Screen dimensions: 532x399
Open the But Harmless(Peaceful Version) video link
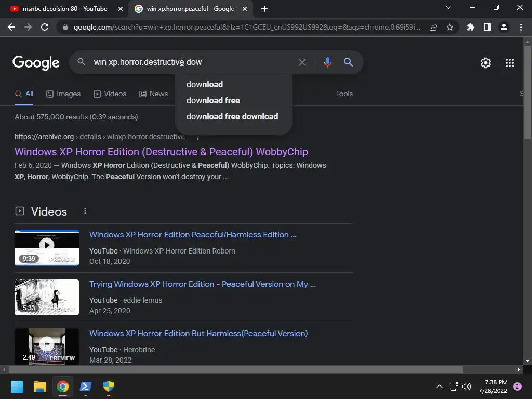[198, 333]
